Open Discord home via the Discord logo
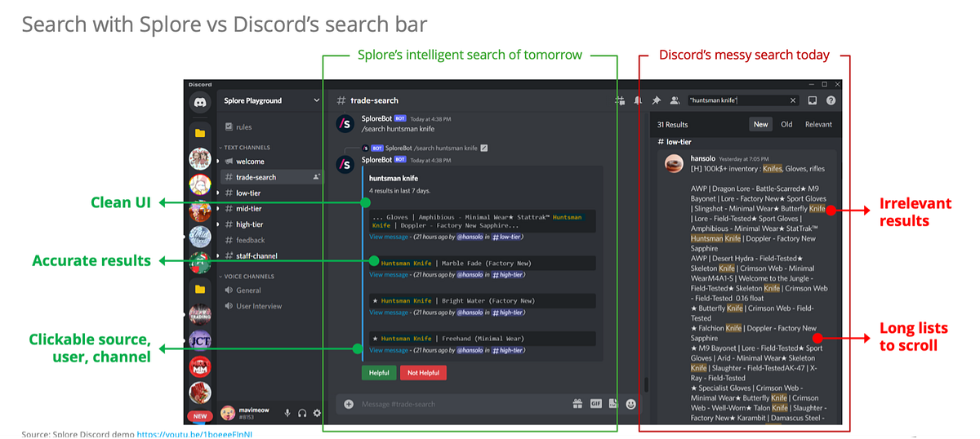Image resolution: width=980 pixels, height=439 pixels. pyautogui.click(x=200, y=103)
